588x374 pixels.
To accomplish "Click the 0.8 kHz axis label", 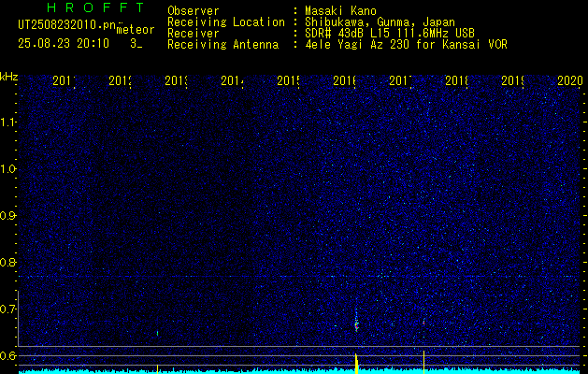I will click(7, 262).
